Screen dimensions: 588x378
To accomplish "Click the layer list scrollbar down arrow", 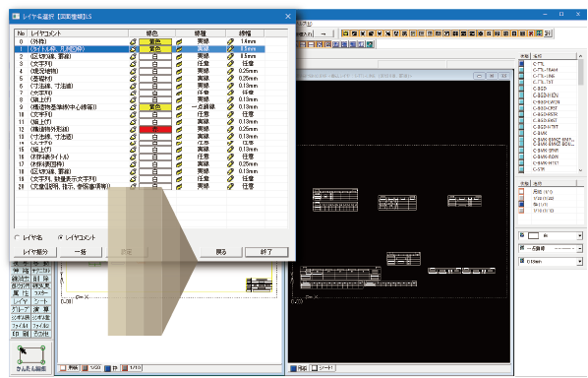I will point(580,170).
